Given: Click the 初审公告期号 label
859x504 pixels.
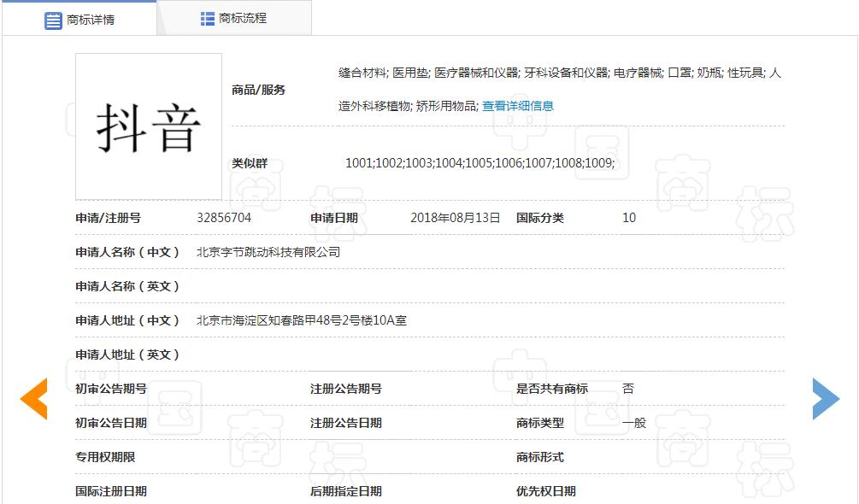Looking at the screenshot, I should (x=111, y=389).
